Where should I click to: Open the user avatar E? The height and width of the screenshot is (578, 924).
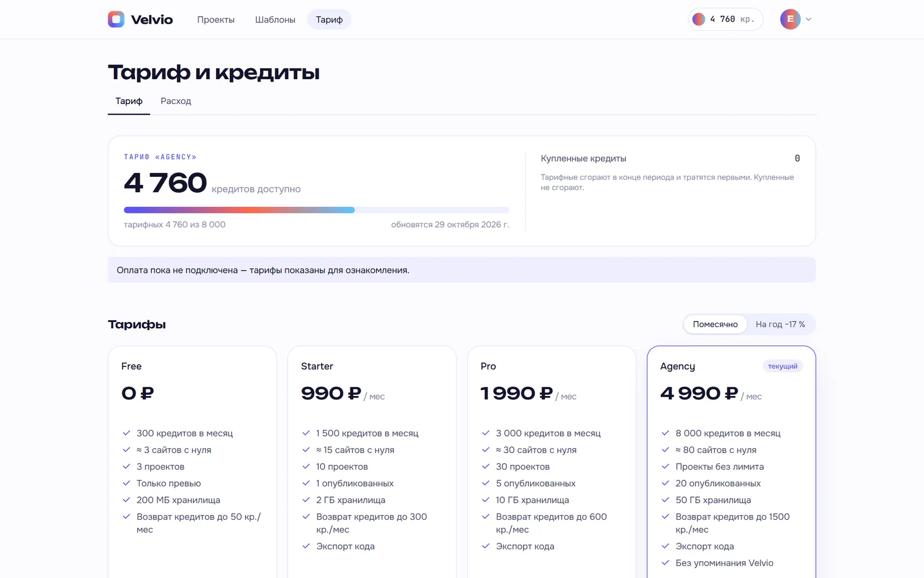pyautogui.click(x=790, y=19)
